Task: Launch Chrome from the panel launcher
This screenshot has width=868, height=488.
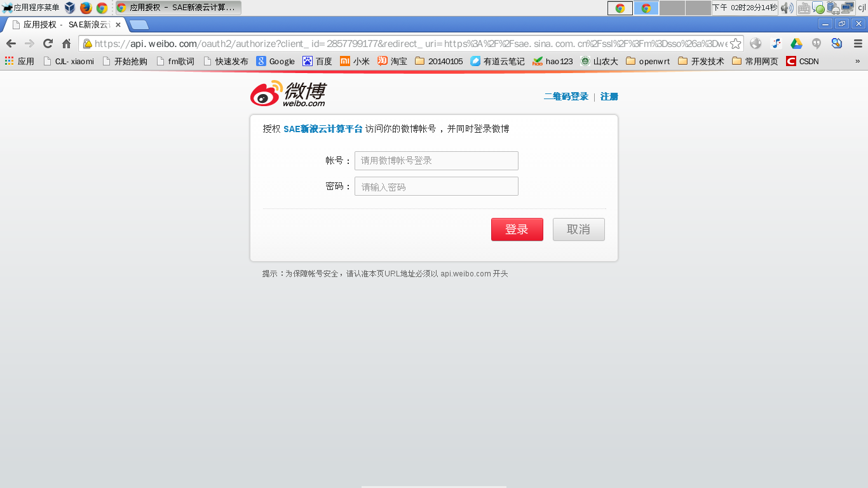Action: point(102,8)
